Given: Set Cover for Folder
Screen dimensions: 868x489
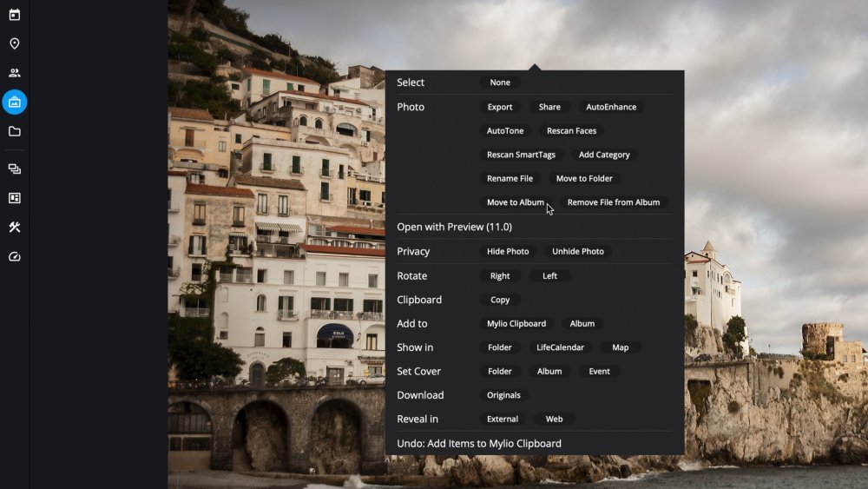Looking at the screenshot, I should (500, 371).
